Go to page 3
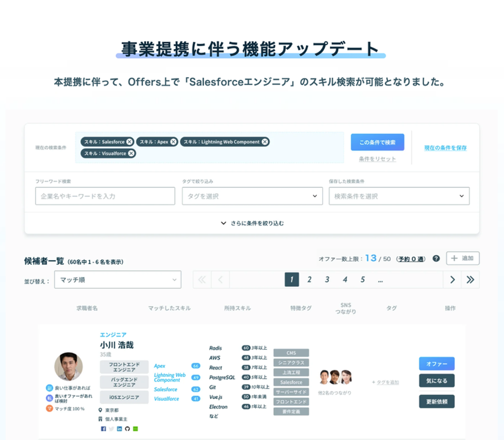504x440 pixels. pyautogui.click(x=327, y=280)
